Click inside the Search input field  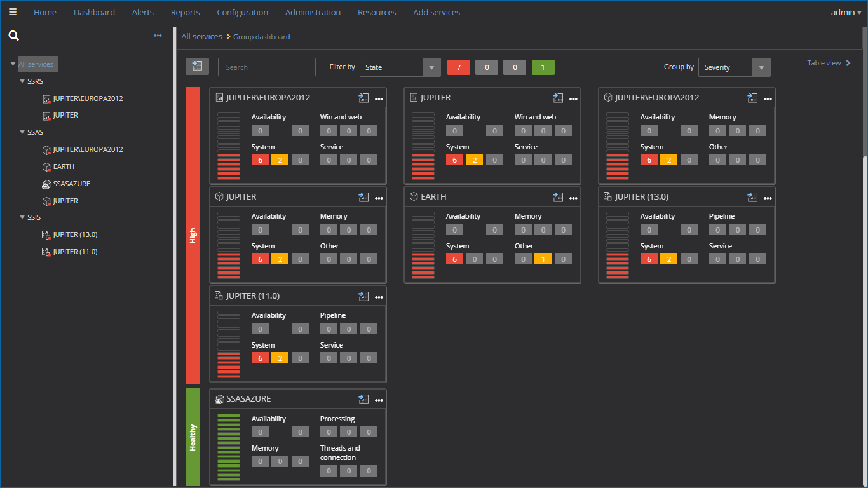tap(266, 67)
